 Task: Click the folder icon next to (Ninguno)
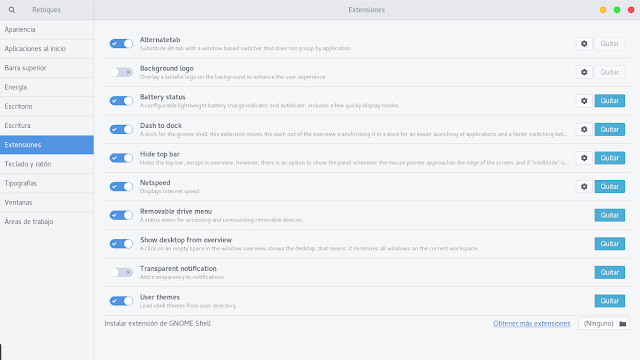622,324
